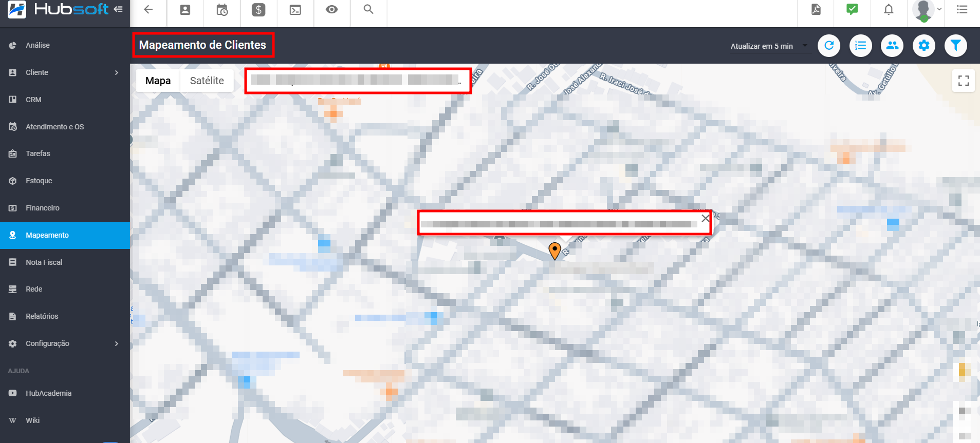Image resolution: width=980 pixels, height=443 pixels.
Task: Open the calendar clock toolbar icon
Action: (x=222, y=10)
